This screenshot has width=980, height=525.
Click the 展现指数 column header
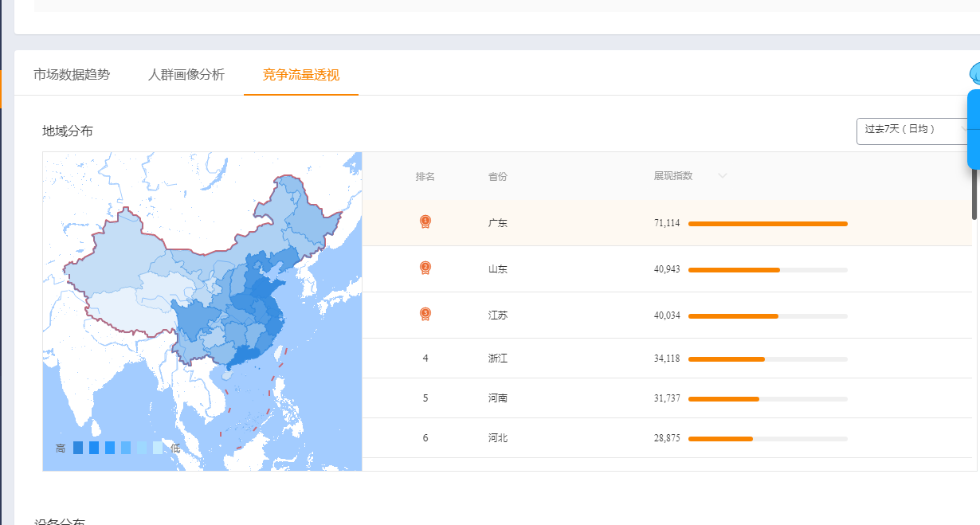click(673, 176)
